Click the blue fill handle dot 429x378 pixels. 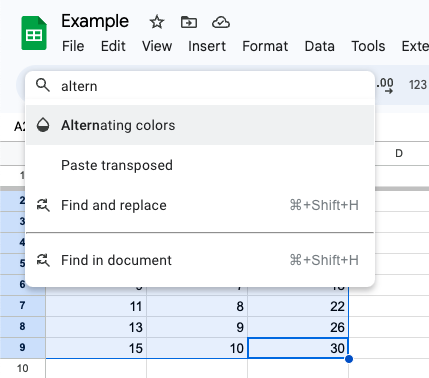click(x=349, y=359)
